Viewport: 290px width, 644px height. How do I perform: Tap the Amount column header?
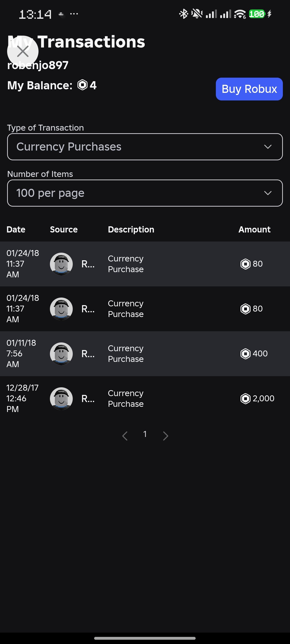(x=255, y=229)
